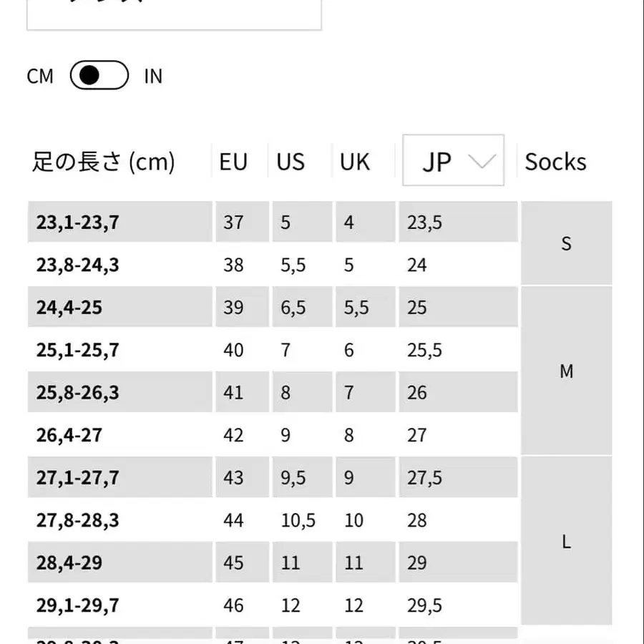Toggle the CM/IN unit switch

(x=99, y=76)
